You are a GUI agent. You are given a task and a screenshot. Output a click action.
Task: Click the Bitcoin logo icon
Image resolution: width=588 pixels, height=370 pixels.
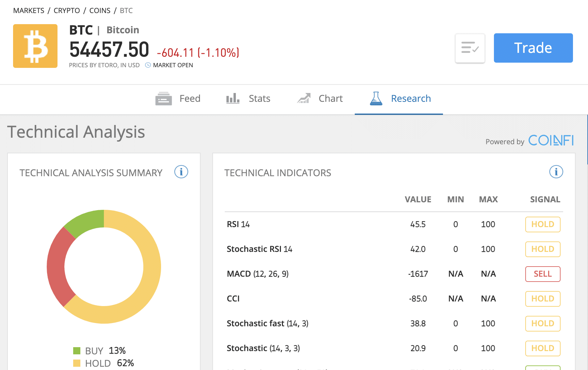(x=35, y=46)
